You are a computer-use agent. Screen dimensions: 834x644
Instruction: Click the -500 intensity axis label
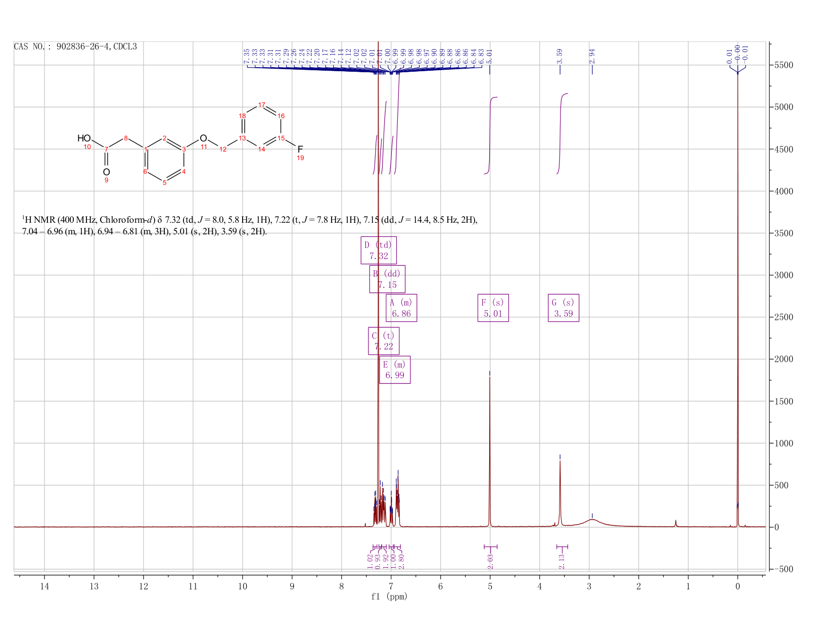click(783, 569)
